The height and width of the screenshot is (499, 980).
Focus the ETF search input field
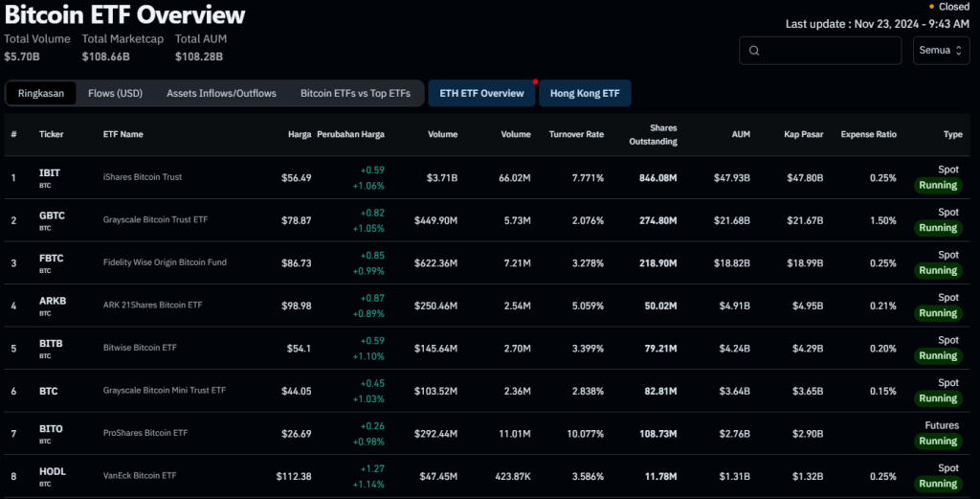820,51
